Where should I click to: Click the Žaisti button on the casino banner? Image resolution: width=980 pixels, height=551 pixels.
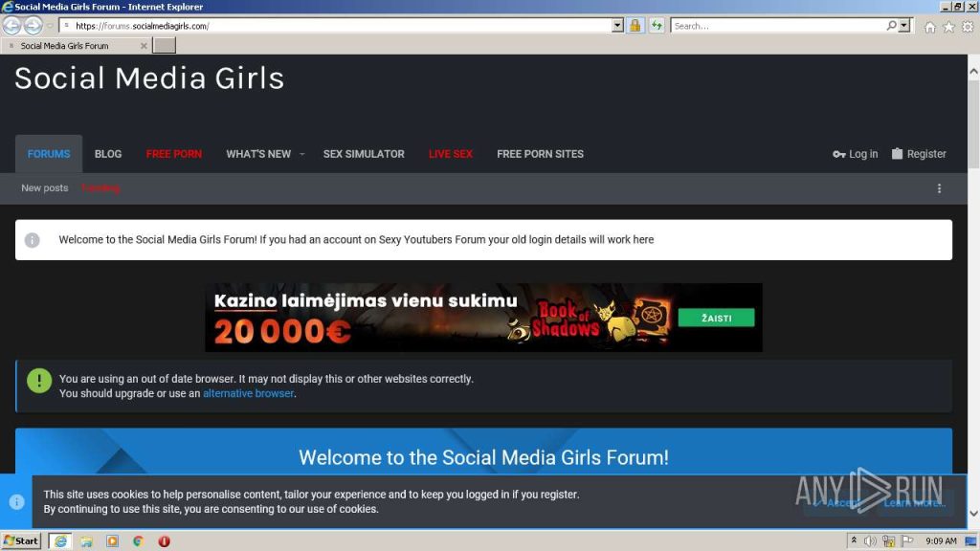(716, 318)
